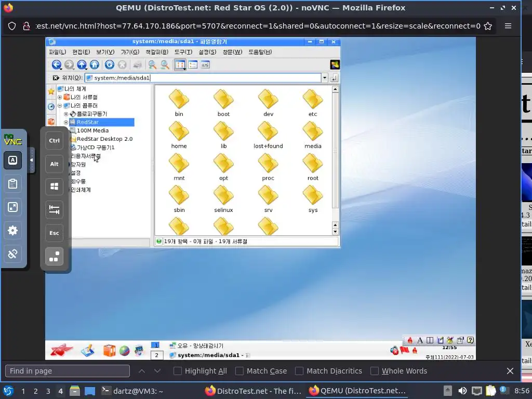
Task: Open the 보기(V) menu
Action: tap(105, 52)
